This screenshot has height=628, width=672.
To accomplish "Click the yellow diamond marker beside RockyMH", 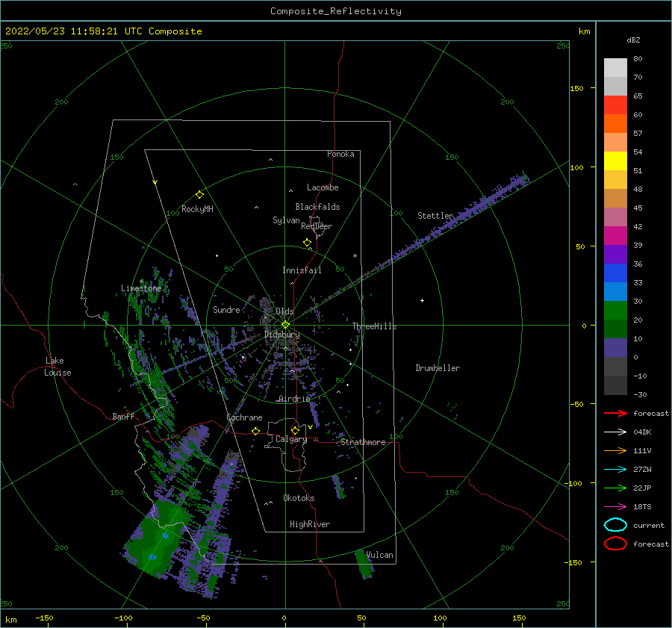I will click(199, 195).
